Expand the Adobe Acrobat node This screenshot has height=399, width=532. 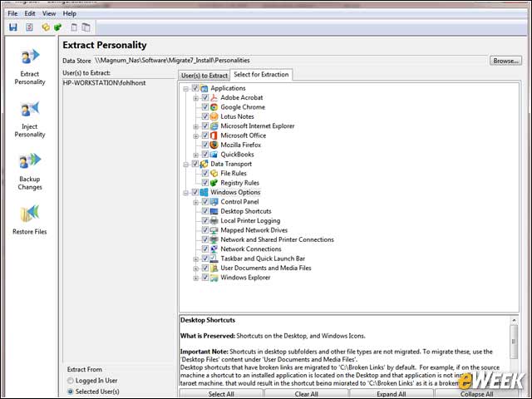click(x=196, y=98)
